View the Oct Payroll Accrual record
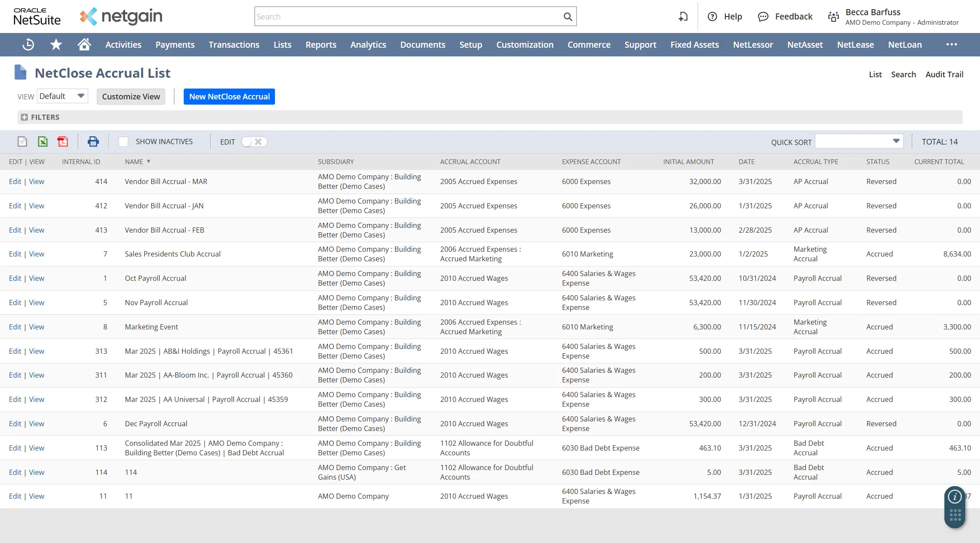This screenshot has height=543, width=980. 36,278
